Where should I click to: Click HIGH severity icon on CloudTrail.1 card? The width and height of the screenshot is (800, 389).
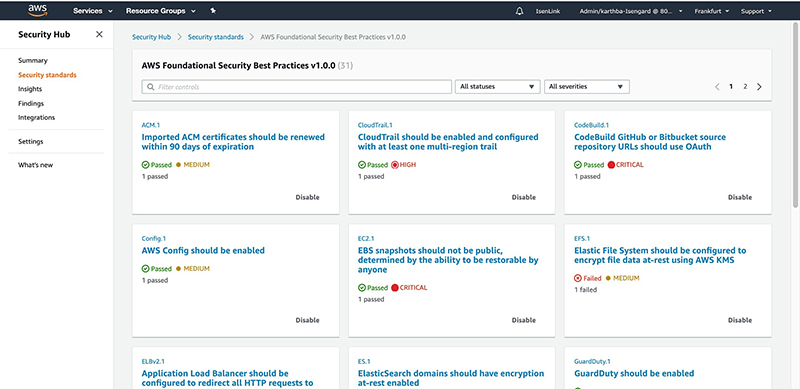pos(394,165)
